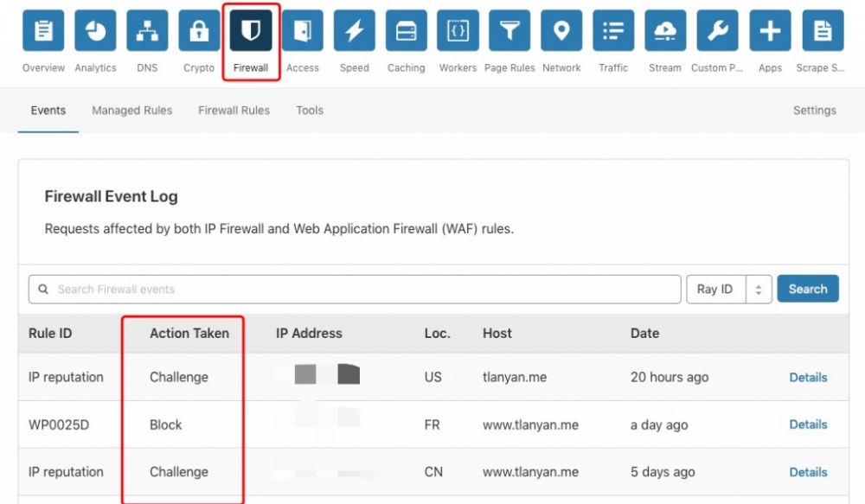Open the Overview section icon
Image resolution: width=865 pixels, height=504 pixels.
pyautogui.click(x=43, y=32)
